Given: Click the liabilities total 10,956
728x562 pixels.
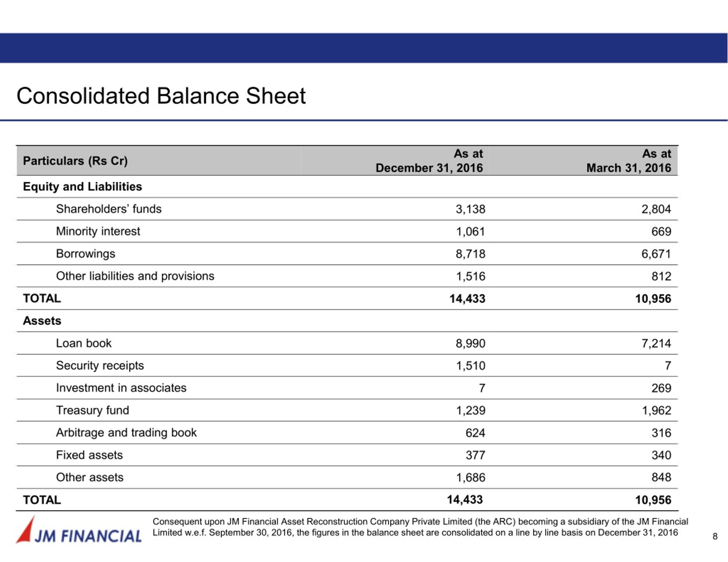Looking at the screenshot, I should pos(653,299).
